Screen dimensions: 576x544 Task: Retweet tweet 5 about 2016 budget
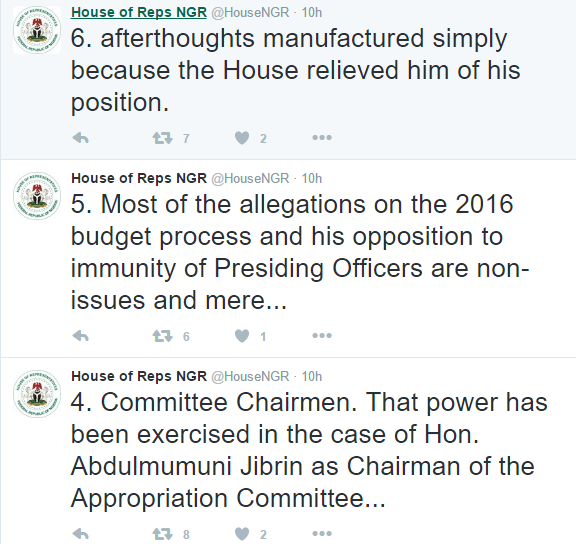tap(162, 336)
